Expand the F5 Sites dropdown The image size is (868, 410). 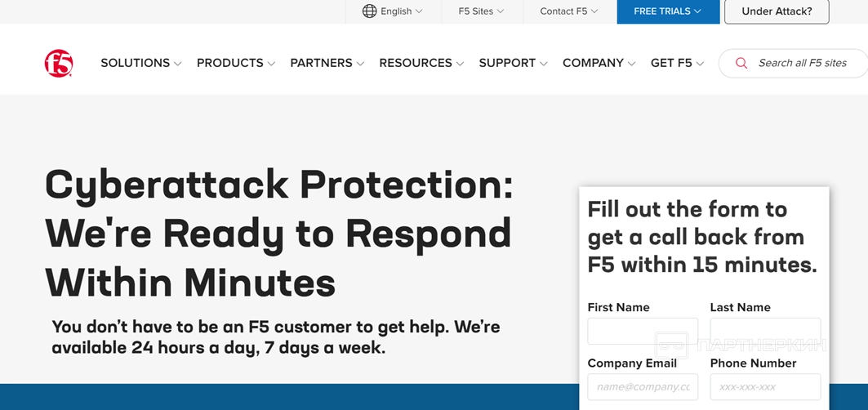click(481, 11)
